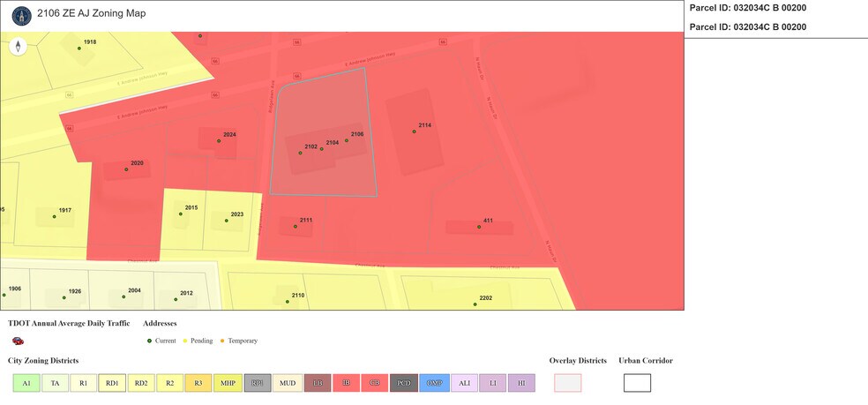Click the compass north arrow button
868x405 pixels.
(17, 48)
